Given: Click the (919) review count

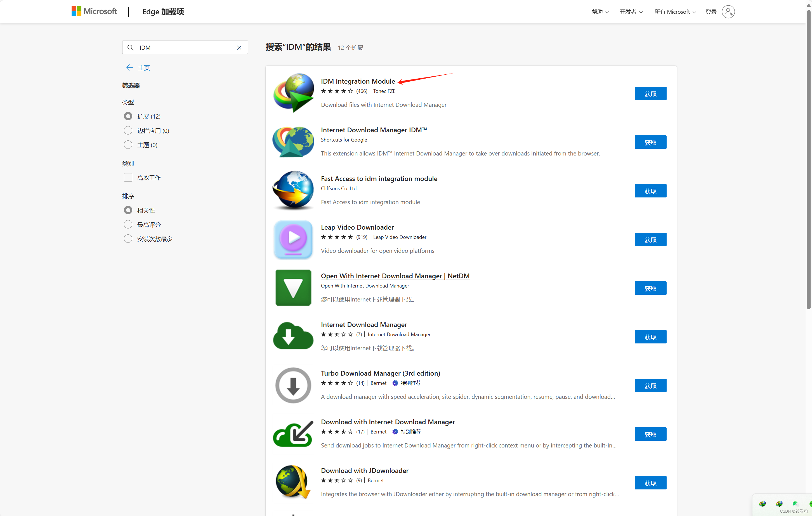Looking at the screenshot, I should (x=362, y=237).
